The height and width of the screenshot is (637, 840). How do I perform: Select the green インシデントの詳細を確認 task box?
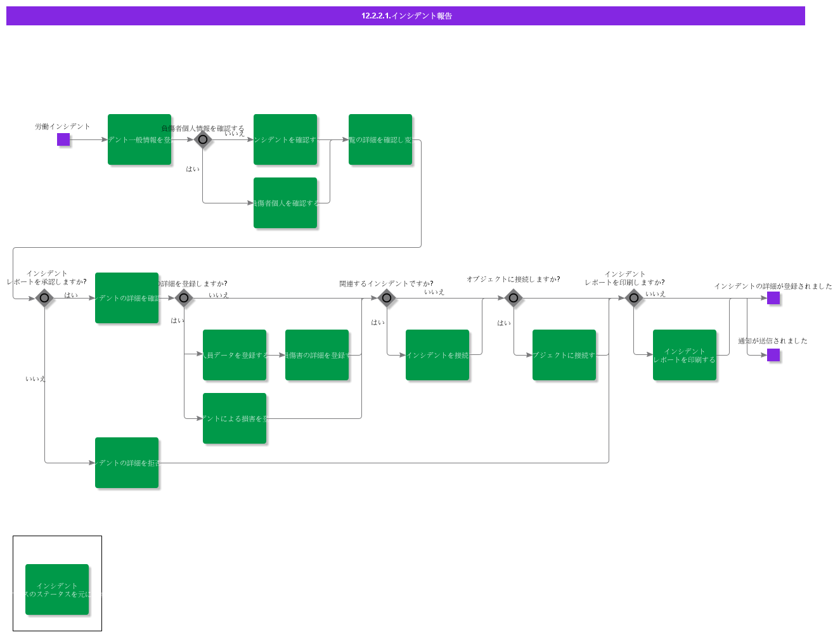click(x=127, y=298)
